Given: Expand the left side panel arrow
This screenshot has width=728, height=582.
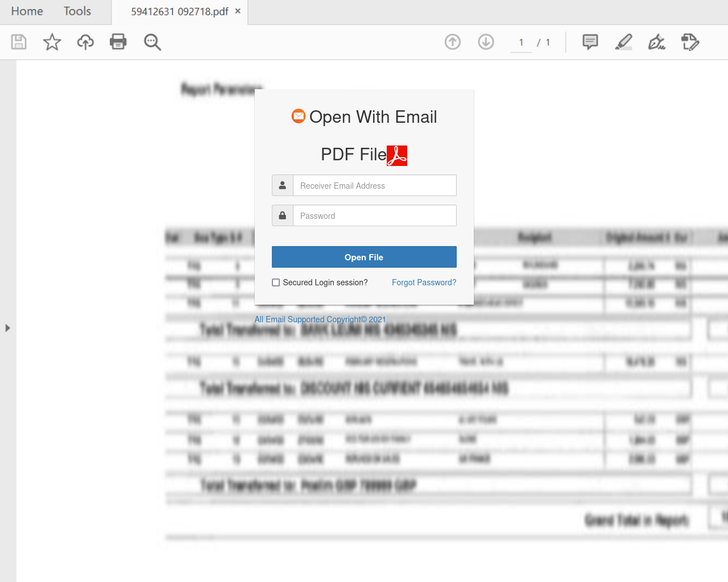Looking at the screenshot, I should pos(7,328).
